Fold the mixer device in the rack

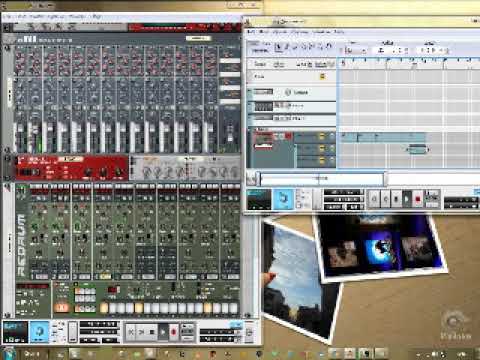coord(7,48)
